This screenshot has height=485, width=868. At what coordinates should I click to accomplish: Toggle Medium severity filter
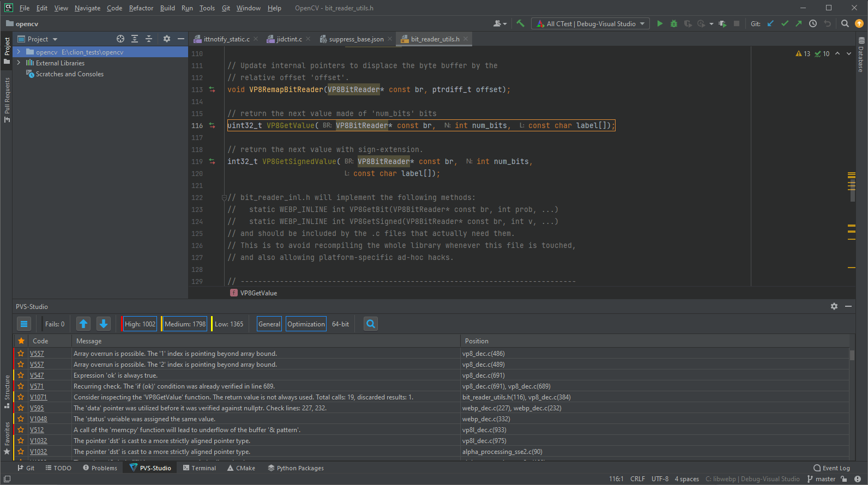pos(185,324)
